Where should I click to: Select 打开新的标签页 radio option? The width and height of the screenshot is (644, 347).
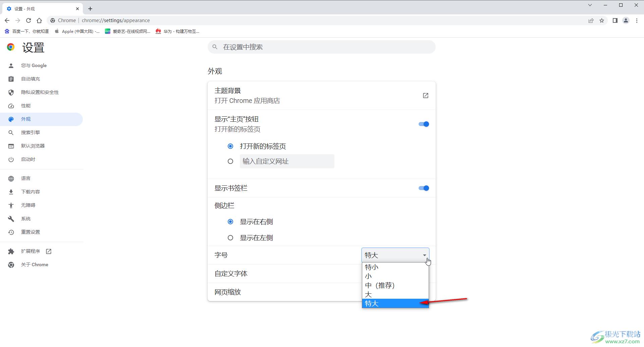pos(230,146)
